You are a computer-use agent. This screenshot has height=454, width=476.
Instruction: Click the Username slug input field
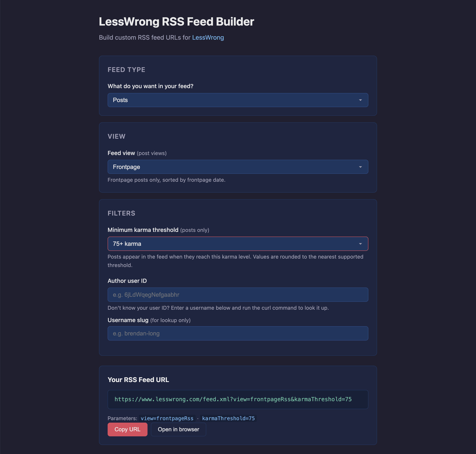click(238, 333)
